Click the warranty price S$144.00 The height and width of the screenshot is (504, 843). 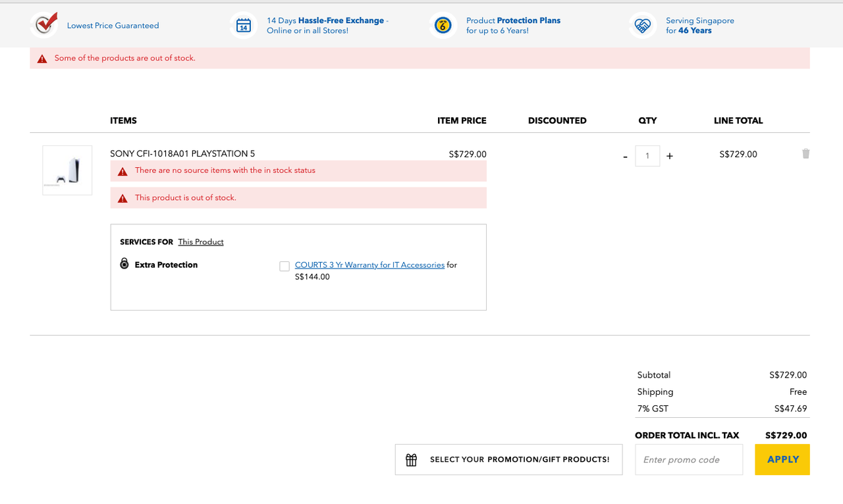pyautogui.click(x=312, y=277)
